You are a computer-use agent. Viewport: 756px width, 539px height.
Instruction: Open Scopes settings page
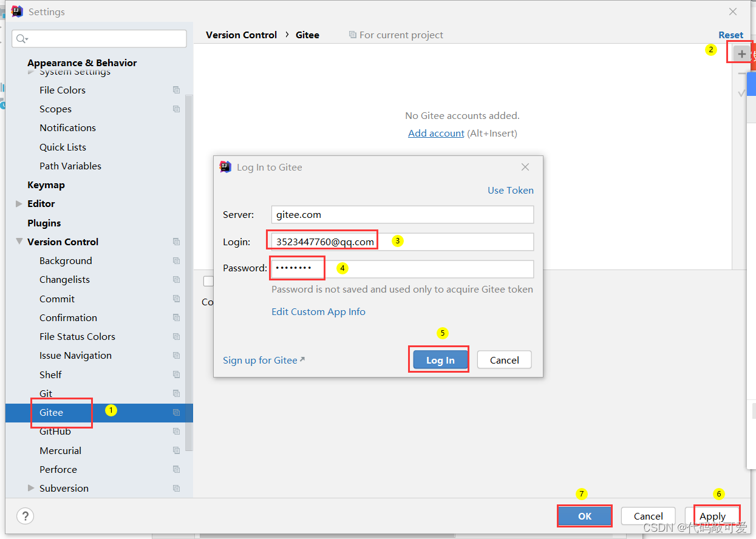click(55, 109)
